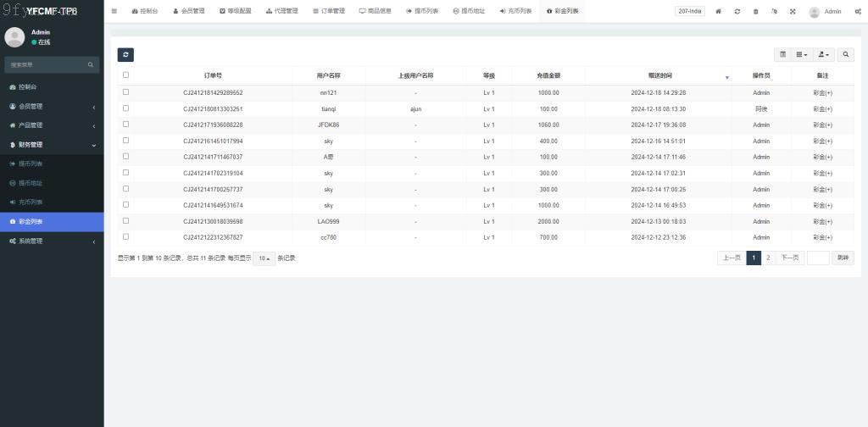Click the sidebar menu search field
The height and width of the screenshot is (427, 868).
47,64
